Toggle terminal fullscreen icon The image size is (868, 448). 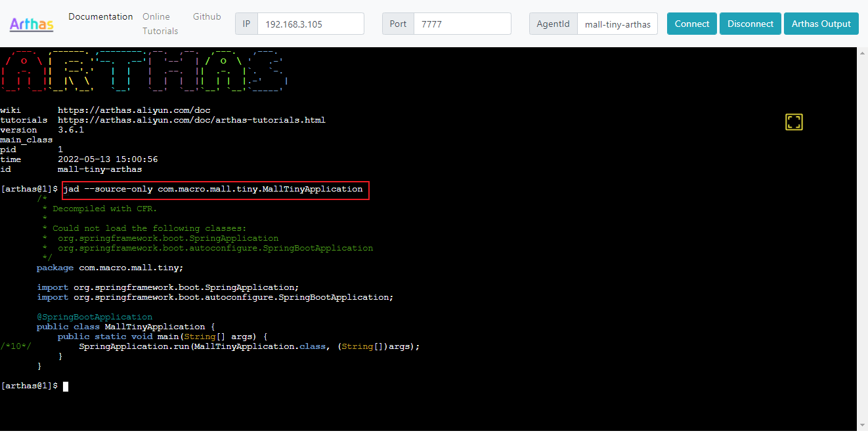(794, 122)
